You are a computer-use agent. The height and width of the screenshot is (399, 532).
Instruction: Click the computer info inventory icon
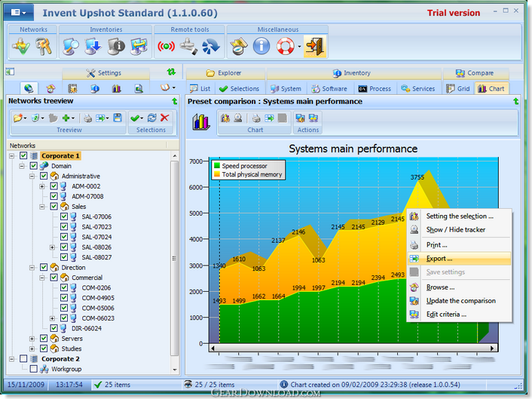[x=116, y=46]
